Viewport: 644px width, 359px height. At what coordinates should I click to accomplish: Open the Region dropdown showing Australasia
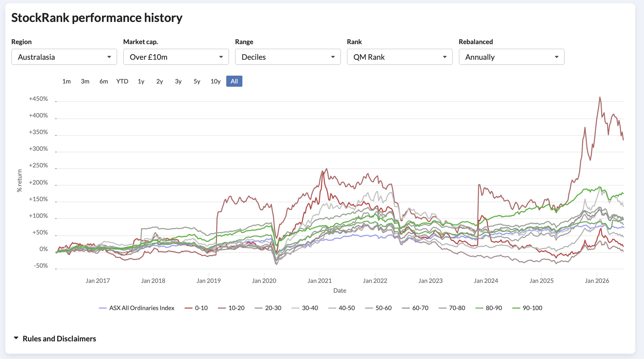[x=64, y=57]
